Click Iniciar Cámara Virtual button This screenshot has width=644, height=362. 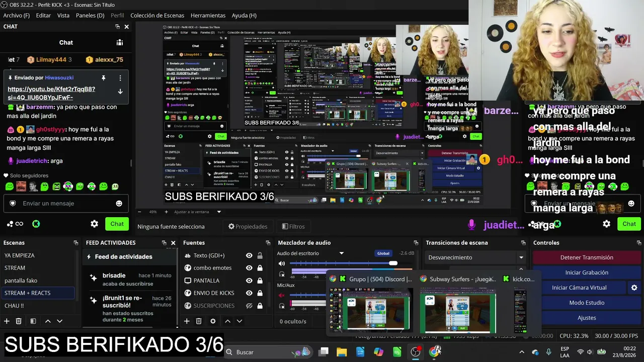pos(579,288)
